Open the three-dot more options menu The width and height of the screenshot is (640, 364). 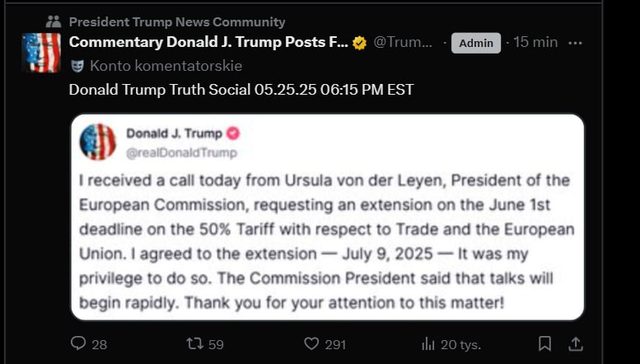[x=576, y=43]
